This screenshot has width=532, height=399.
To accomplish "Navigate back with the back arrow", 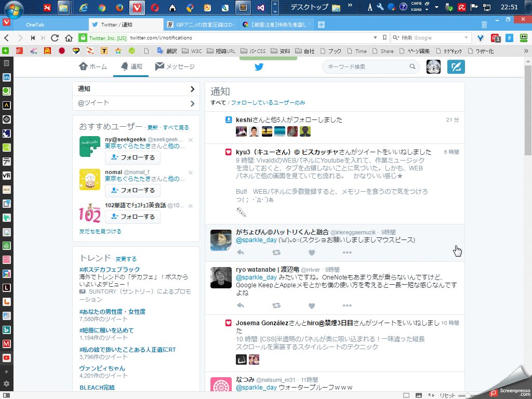I will tap(7, 38).
